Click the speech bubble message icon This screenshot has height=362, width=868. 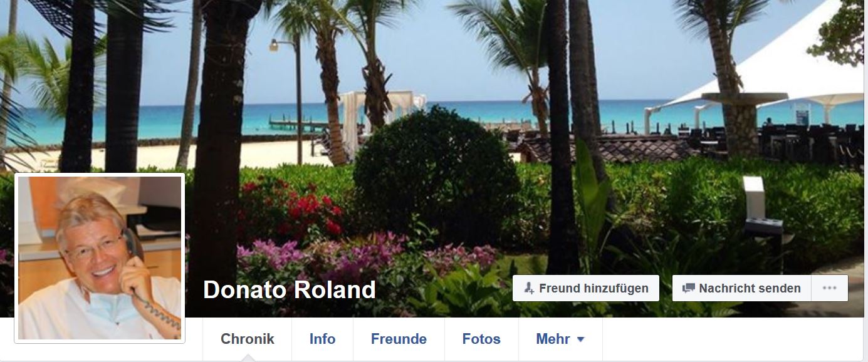(x=689, y=289)
